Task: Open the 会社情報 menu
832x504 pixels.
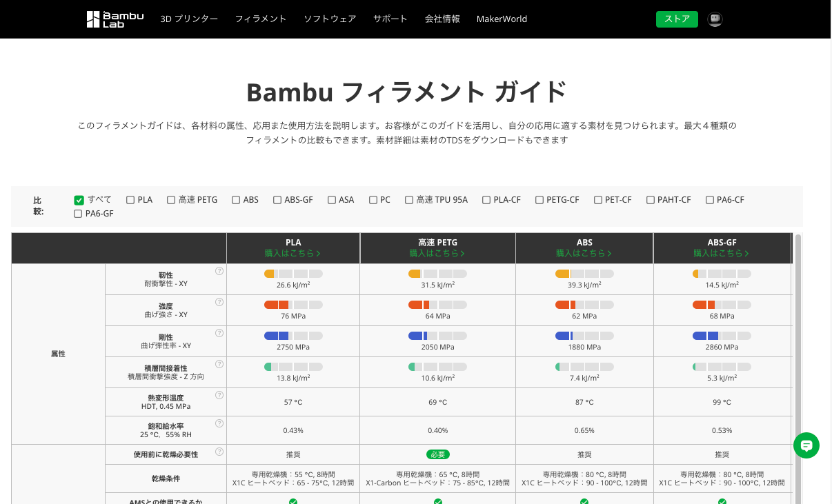Action: click(442, 19)
